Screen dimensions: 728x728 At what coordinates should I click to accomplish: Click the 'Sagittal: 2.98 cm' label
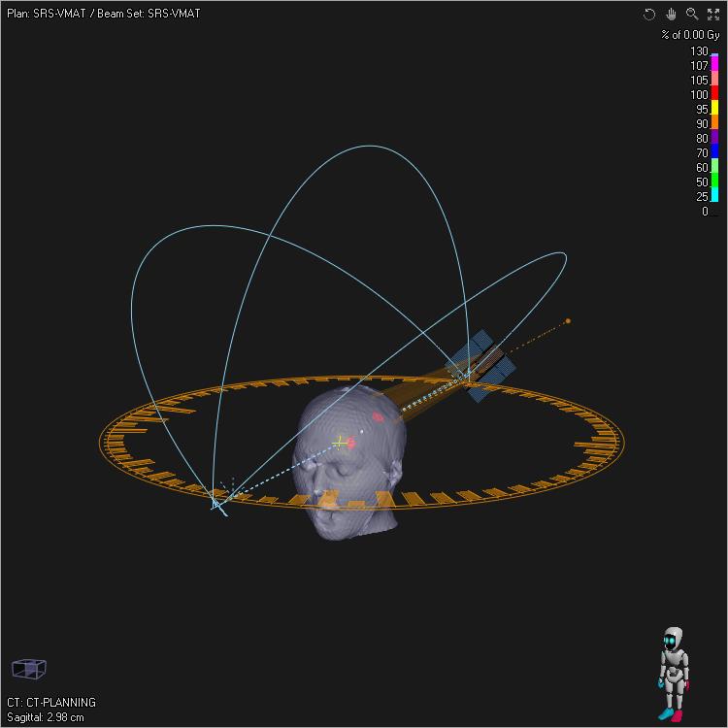click(46, 717)
